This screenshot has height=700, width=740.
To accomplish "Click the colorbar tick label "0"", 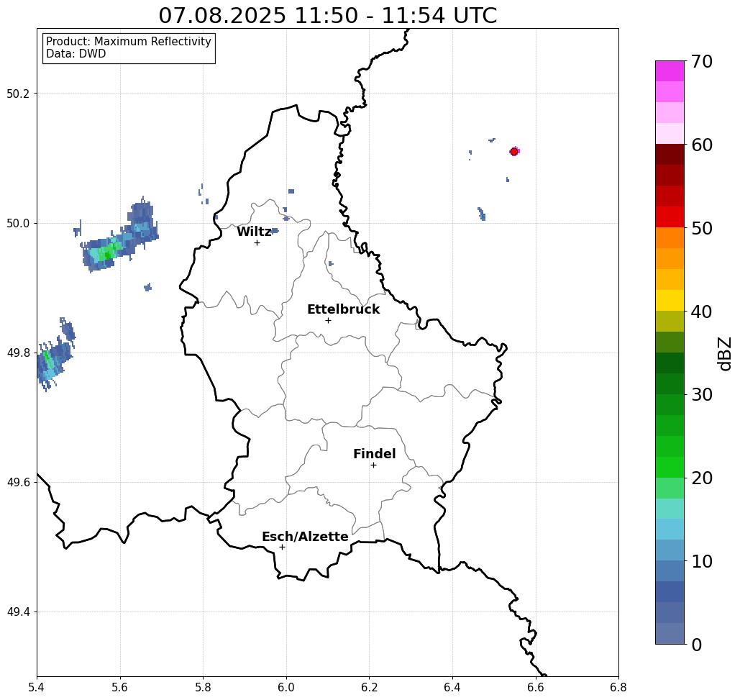I will 697,645.
